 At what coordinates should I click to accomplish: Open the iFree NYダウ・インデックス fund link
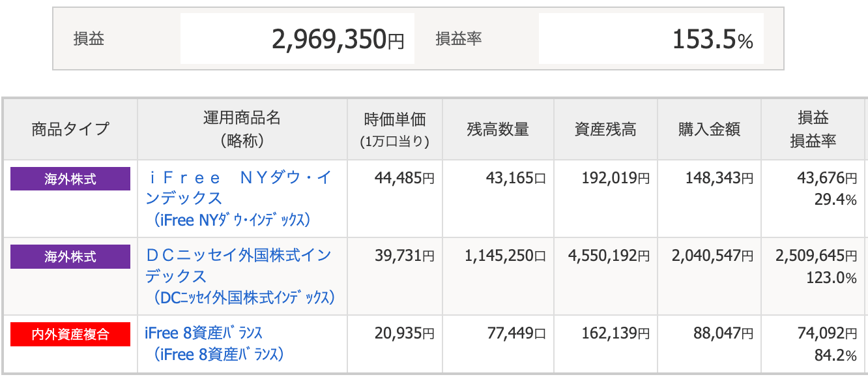click(x=235, y=186)
